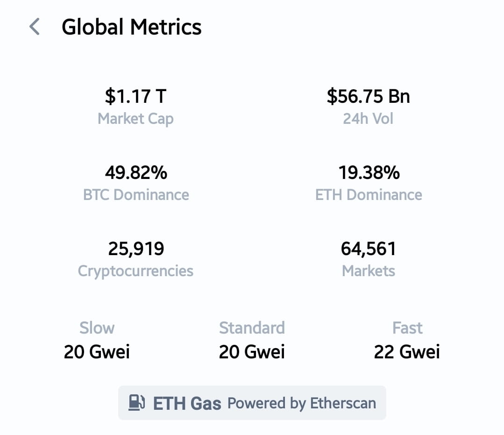Open the Cryptocurrencies label
Screen dimensions: 504x435
click(135, 271)
